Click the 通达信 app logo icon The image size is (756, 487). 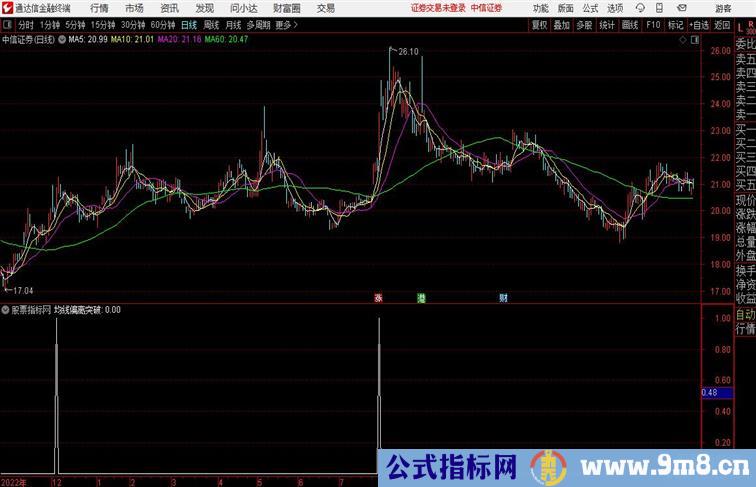[x=7, y=8]
